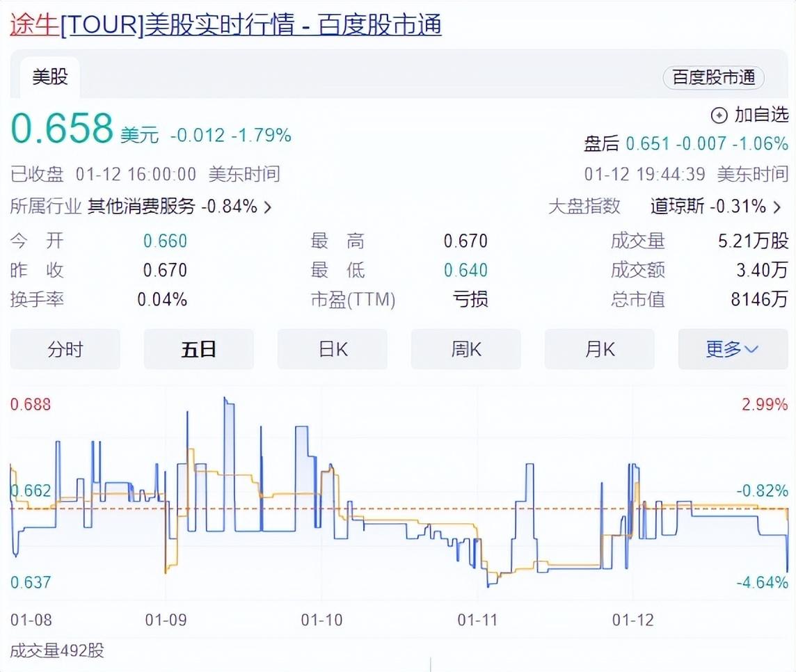
Task: Click the 今开 value 0.660
Action: coord(165,241)
